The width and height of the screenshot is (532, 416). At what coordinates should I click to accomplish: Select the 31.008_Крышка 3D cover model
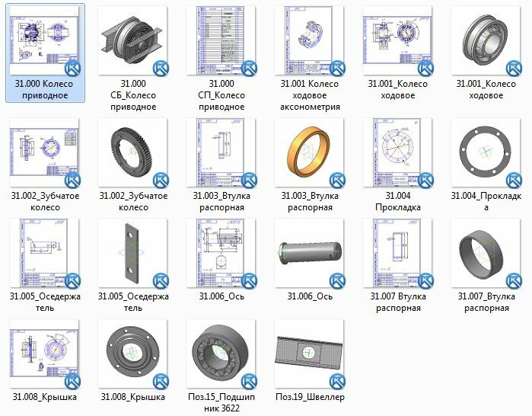[x=133, y=354]
